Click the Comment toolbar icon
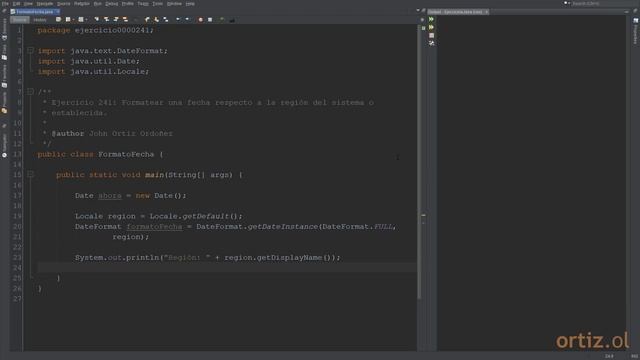 point(222,19)
